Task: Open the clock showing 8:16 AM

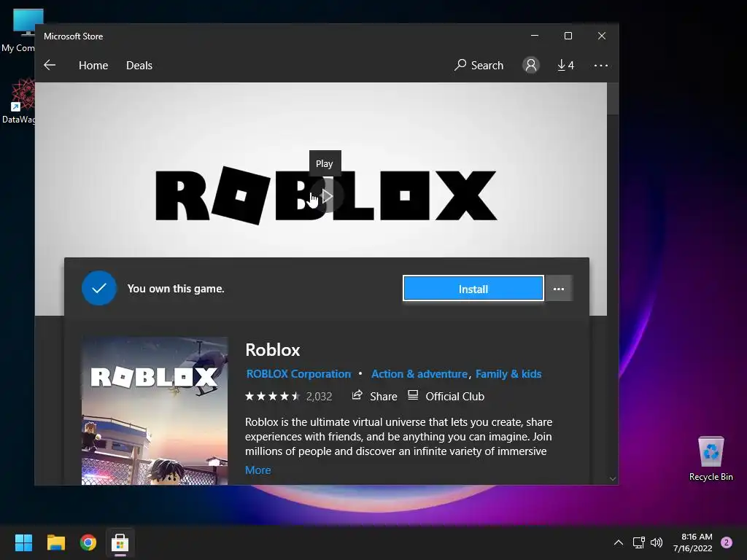Action: pyautogui.click(x=693, y=542)
